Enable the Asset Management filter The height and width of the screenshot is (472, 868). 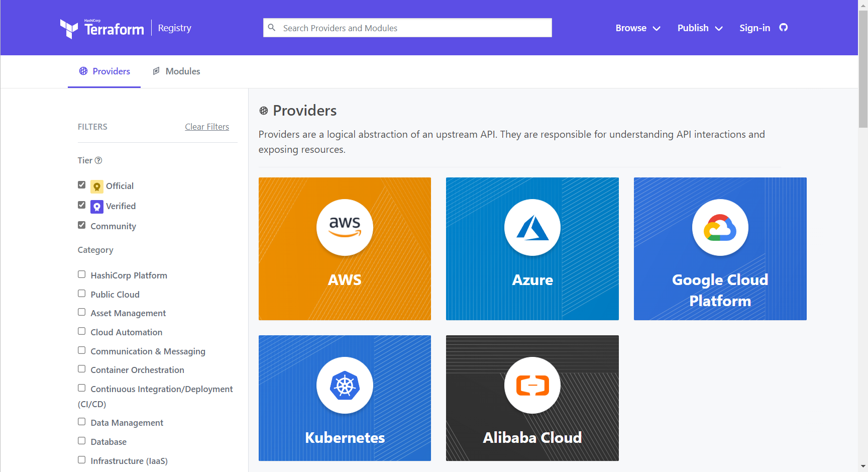pos(81,312)
